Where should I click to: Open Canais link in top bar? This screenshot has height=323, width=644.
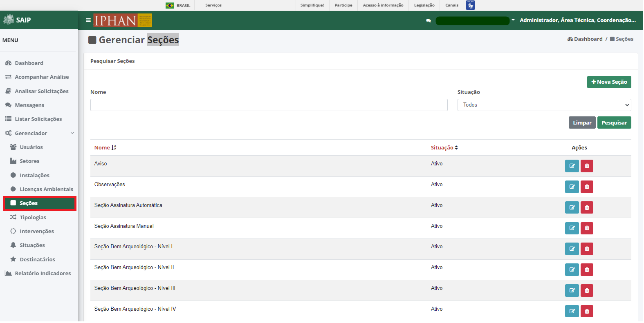point(452,5)
